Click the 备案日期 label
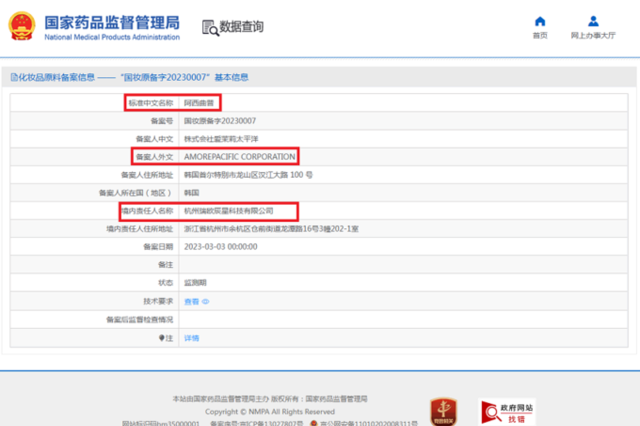640x426 pixels. point(158,246)
